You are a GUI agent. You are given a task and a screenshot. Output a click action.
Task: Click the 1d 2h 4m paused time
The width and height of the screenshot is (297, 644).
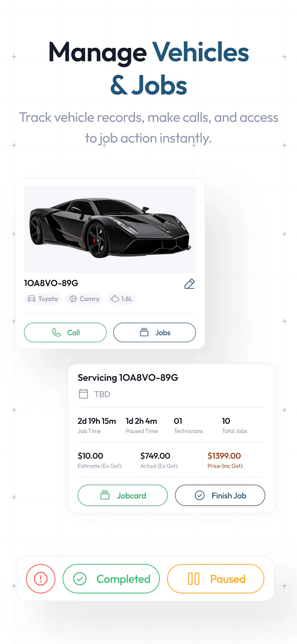[x=141, y=421]
